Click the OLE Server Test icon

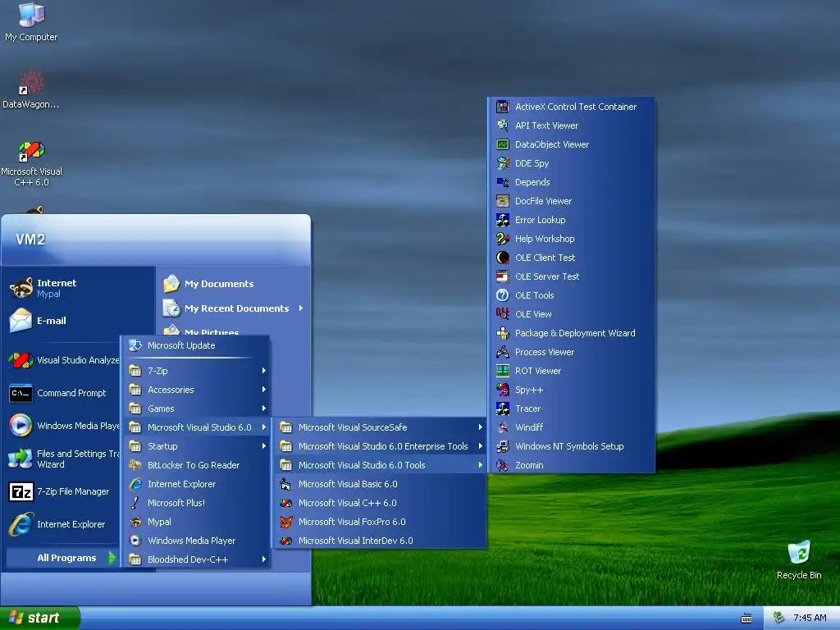[503, 276]
